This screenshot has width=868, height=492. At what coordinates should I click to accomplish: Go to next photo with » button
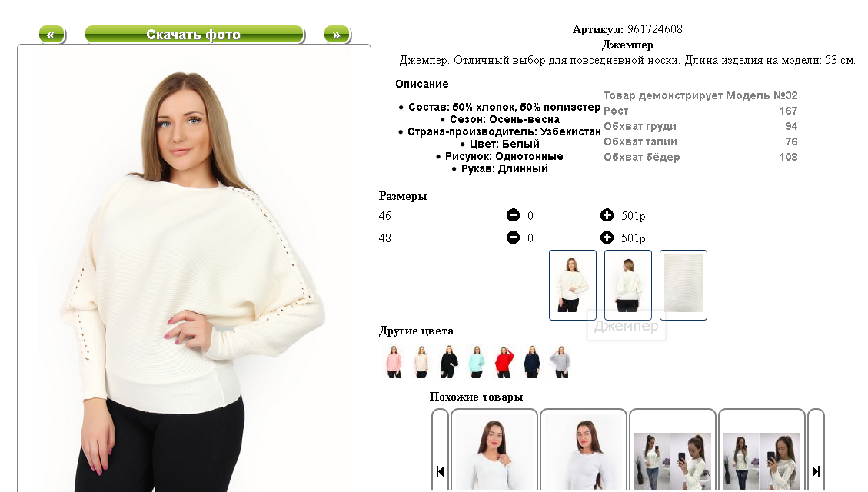[x=337, y=35]
